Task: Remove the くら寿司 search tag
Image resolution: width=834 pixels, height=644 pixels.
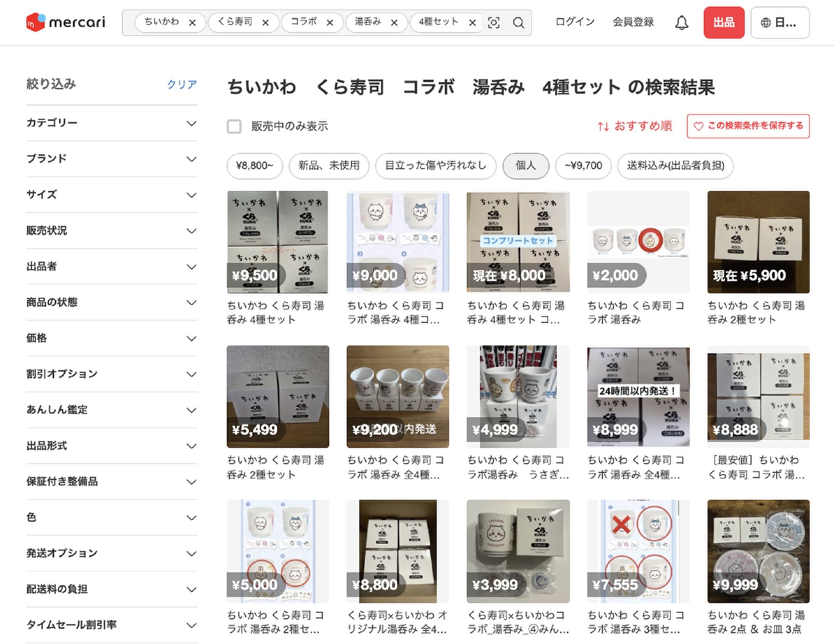Action: click(x=265, y=23)
